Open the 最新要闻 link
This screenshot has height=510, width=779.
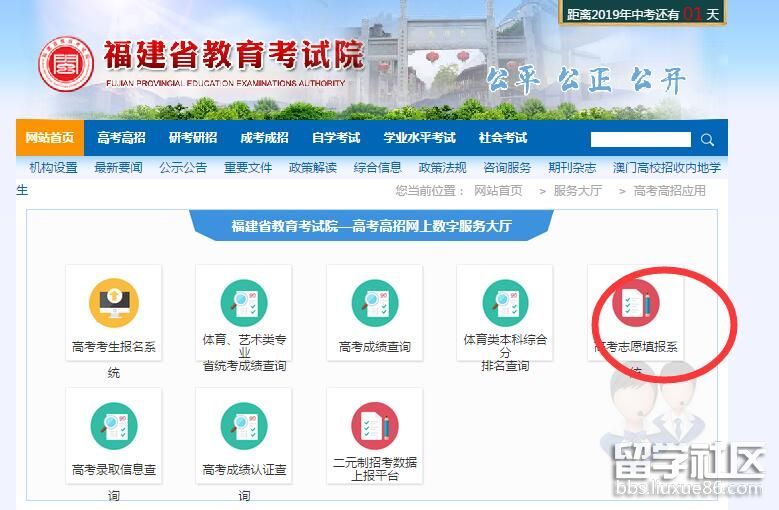pyautogui.click(x=118, y=167)
